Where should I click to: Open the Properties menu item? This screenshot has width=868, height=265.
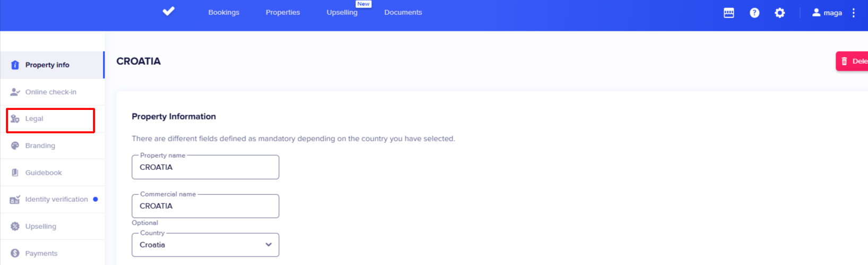[282, 12]
